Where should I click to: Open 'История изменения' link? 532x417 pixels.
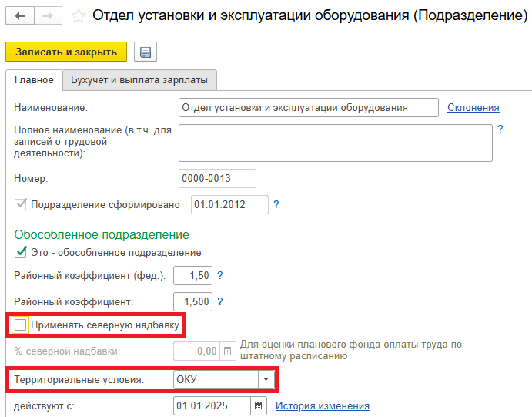click(x=322, y=405)
